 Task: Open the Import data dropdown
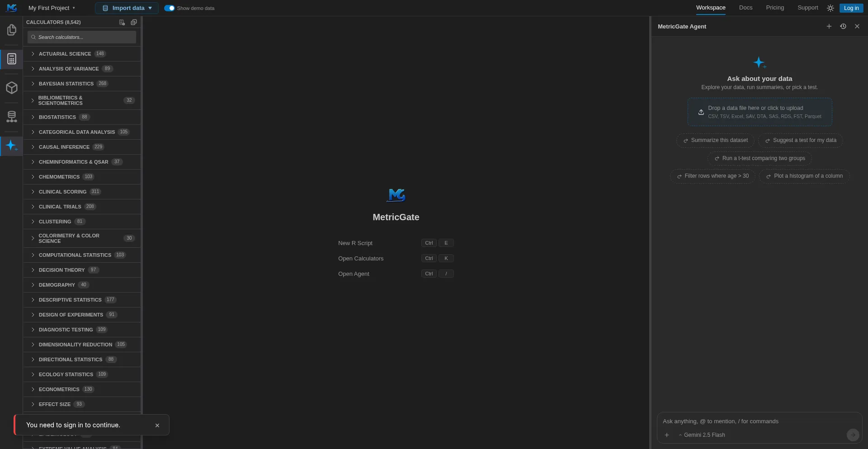click(x=127, y=8)
